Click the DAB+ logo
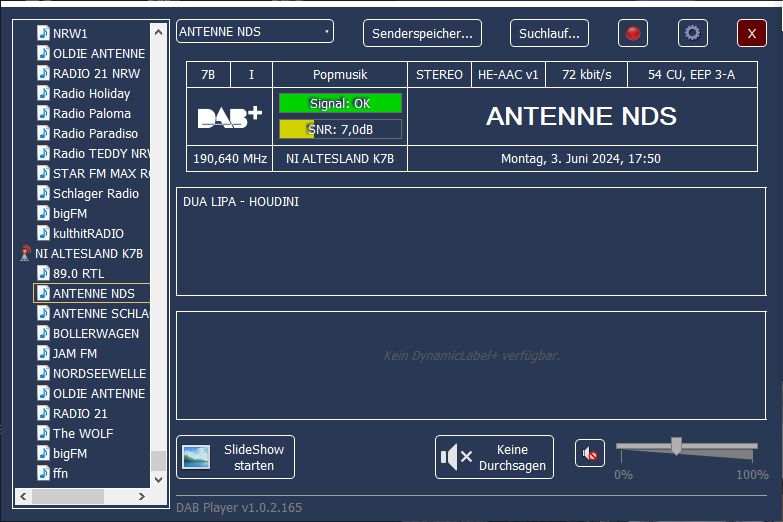Image resolution: width=783 pixels, height=522 pixels. pos(230,117)
